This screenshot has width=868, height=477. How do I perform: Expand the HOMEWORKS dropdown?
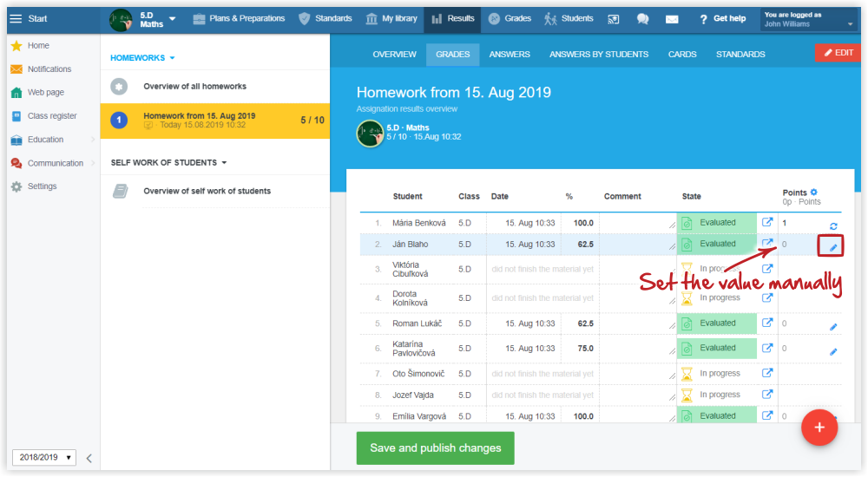click(142, 58)
